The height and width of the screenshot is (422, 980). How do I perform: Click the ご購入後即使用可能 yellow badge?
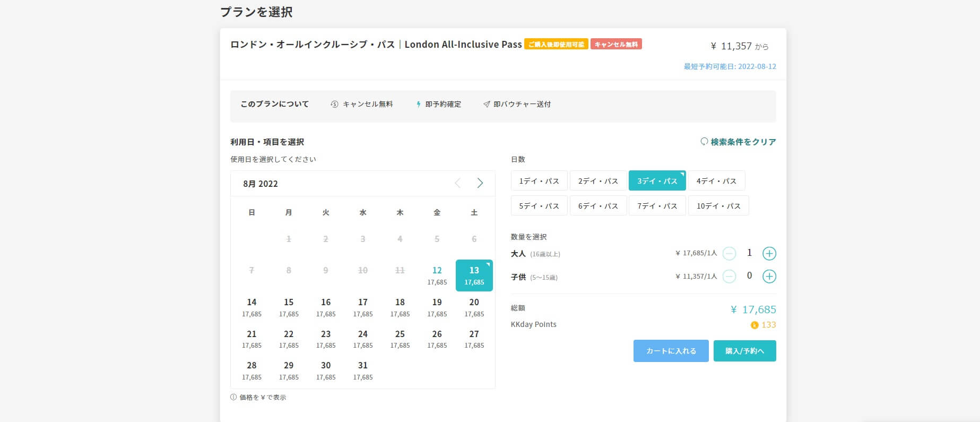pyautogui.click(x=556, y=44)
